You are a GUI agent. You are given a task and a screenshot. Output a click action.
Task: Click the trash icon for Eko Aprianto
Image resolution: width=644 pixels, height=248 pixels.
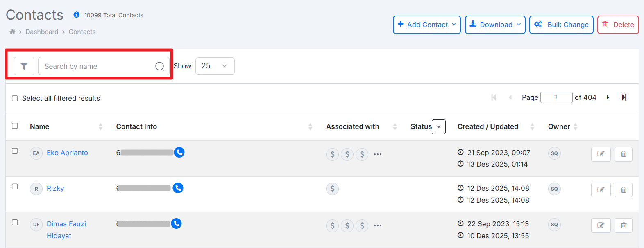(623, 154)
